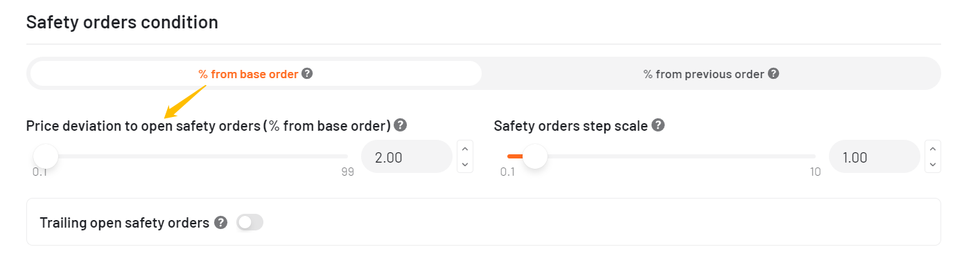The image size is (980, 274).
Task: Show help for Safety orders step scale
Action: tap(658, 125)
